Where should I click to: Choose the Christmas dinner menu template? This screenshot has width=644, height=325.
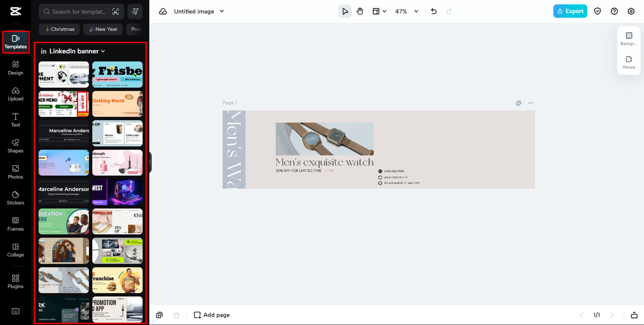(64, 104)
